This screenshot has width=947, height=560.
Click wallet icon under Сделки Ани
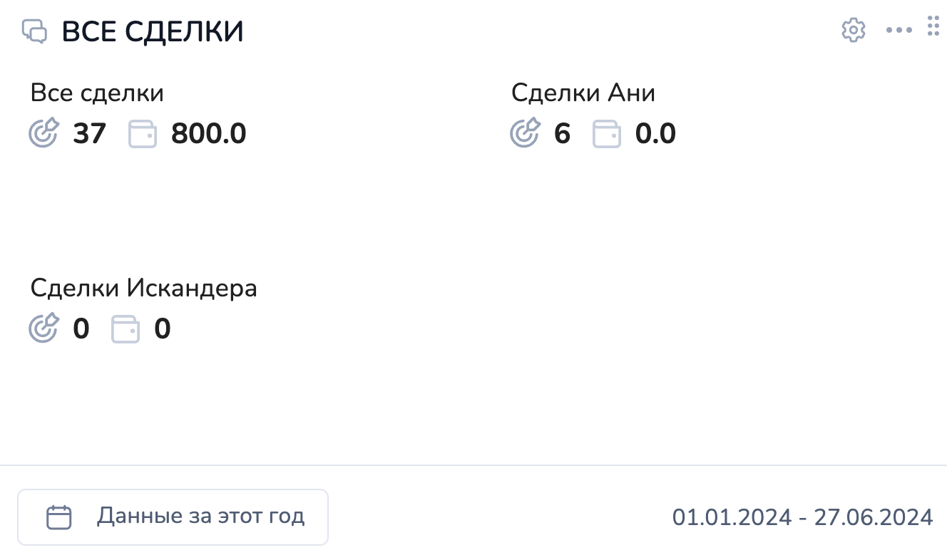[607, 134]
